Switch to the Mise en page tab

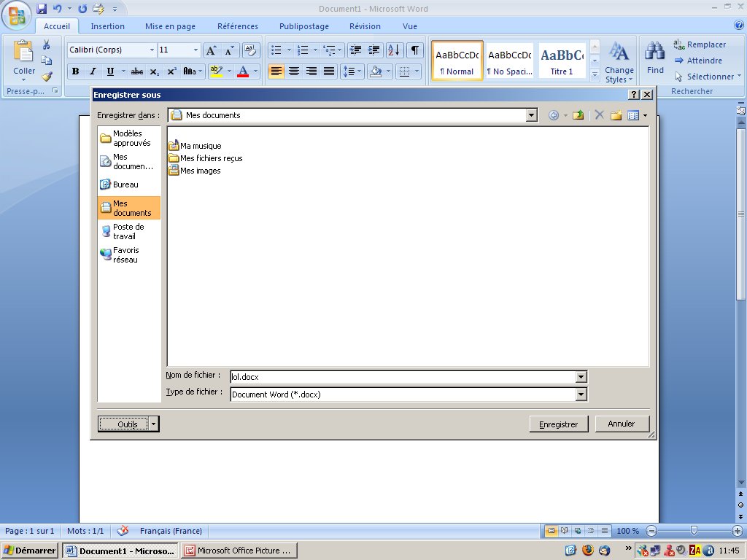(x=170, y=26)
